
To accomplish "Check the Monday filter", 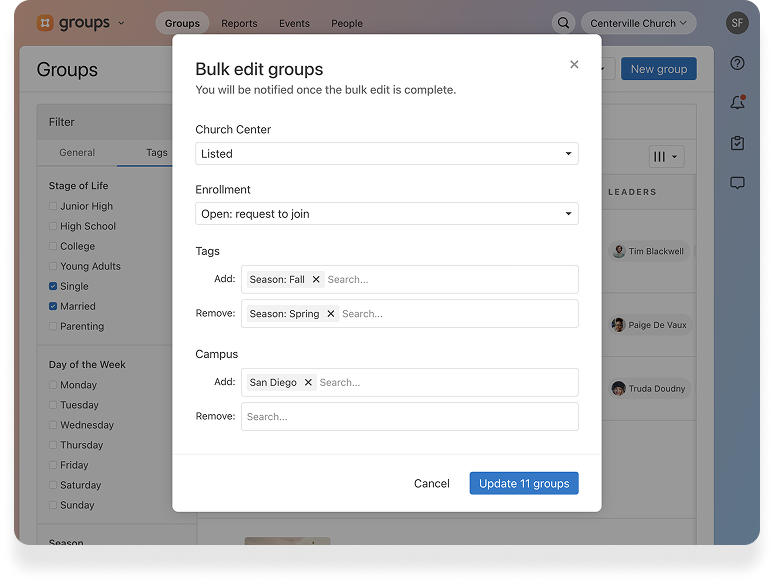I will (53, 385).
